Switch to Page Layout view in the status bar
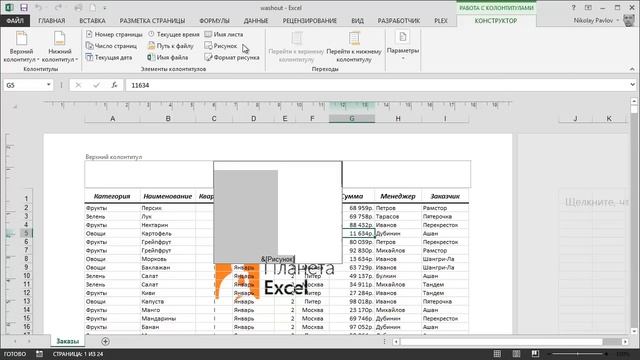This screenshot has height=360, width=640. [516, 354]
